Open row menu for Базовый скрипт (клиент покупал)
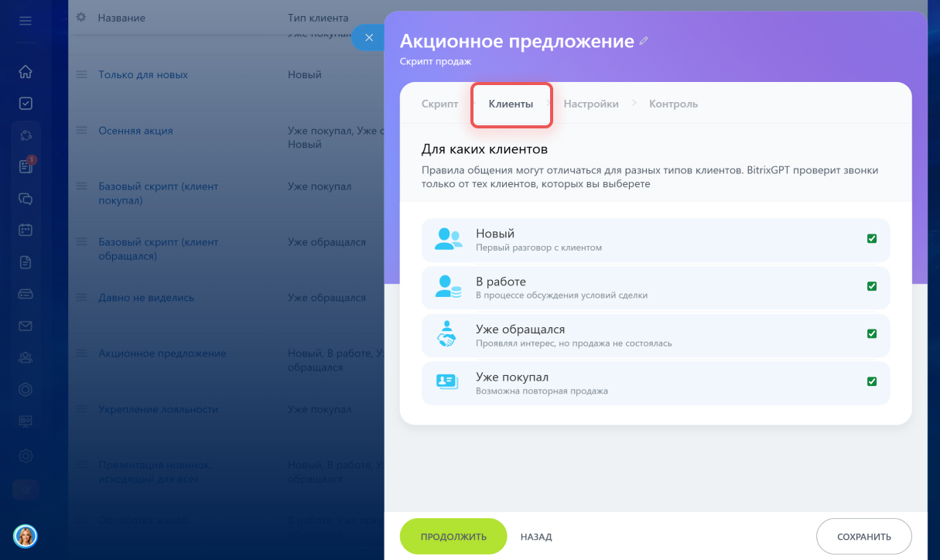This screenshot has width=940, height=560. coord(80,186)
